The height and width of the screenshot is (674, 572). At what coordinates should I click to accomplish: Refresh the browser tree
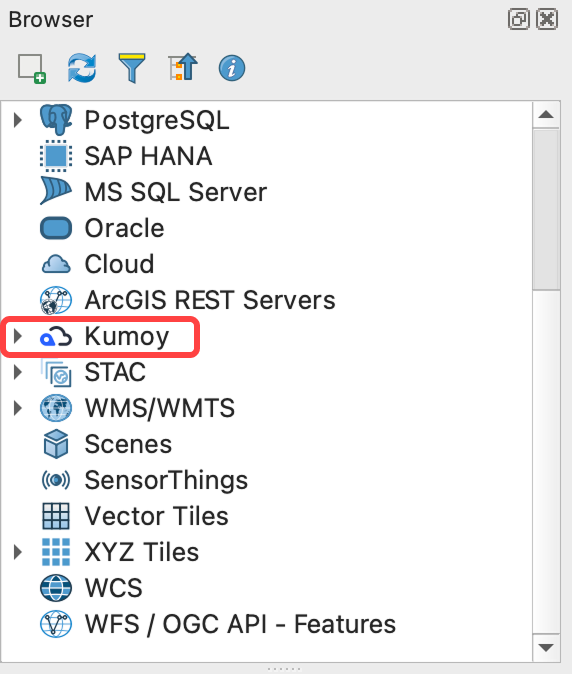coord(82,68)
